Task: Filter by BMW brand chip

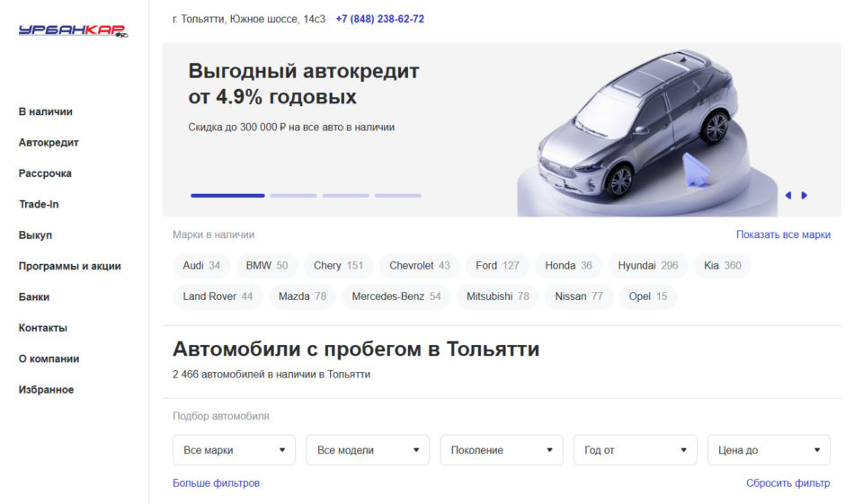Action: [x=267, y=266]
